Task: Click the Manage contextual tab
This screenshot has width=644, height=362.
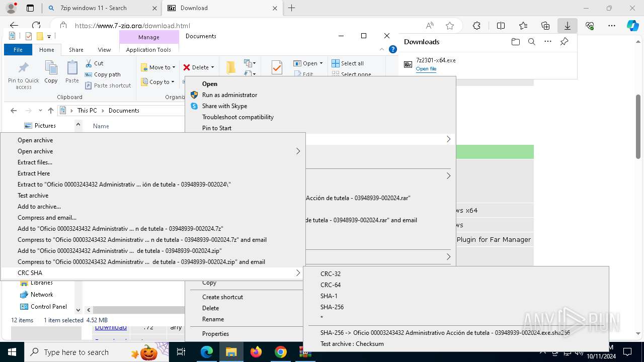Action: tap(149, 37)
